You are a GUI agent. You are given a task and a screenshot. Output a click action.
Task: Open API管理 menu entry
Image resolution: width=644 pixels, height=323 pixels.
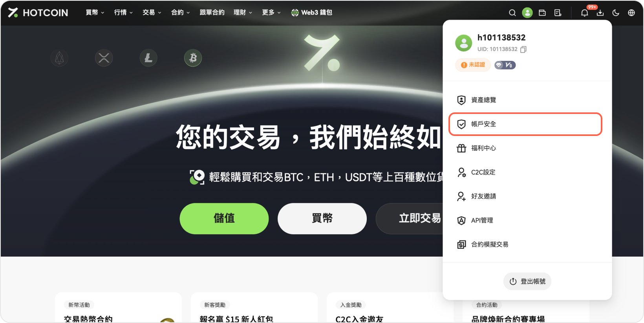click(525, 220)
